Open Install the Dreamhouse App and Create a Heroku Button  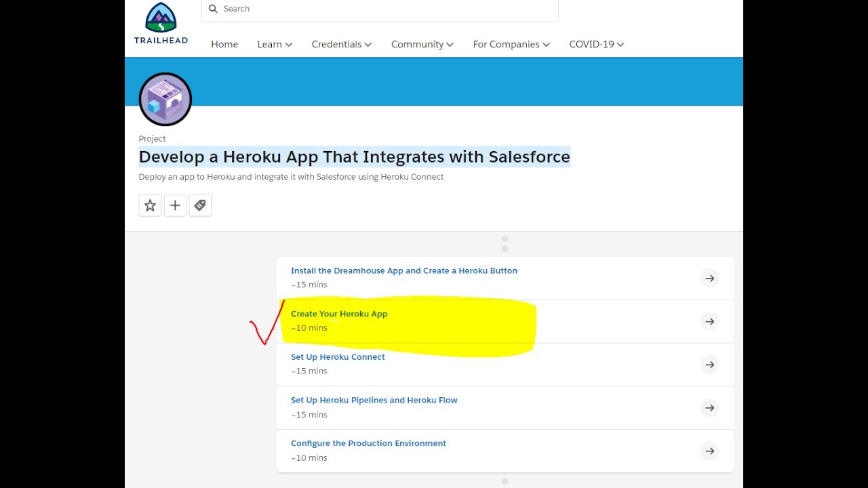pos(404,270)
